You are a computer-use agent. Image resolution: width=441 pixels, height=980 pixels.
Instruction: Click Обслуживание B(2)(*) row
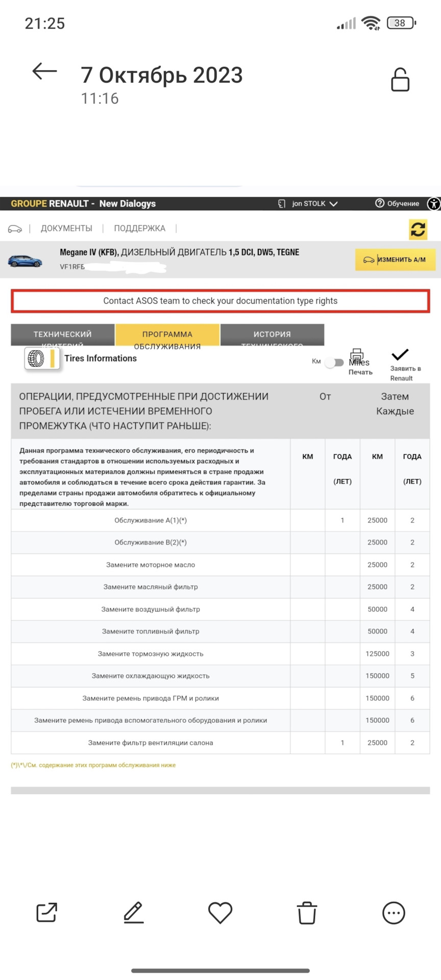220,543
